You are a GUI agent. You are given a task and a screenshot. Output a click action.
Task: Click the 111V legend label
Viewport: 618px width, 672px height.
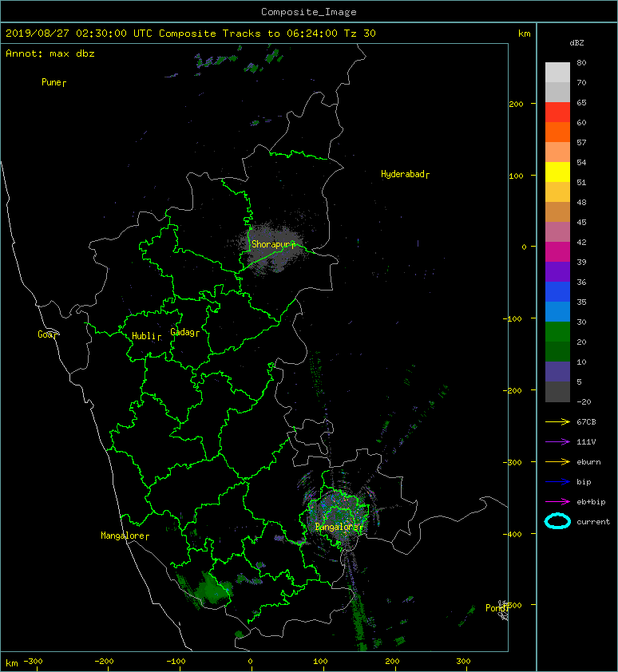(x=586, y=442)
